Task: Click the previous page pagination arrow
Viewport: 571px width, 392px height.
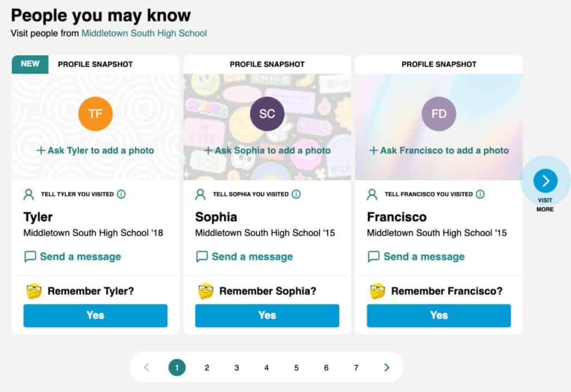Action: (x=147, y=367)
